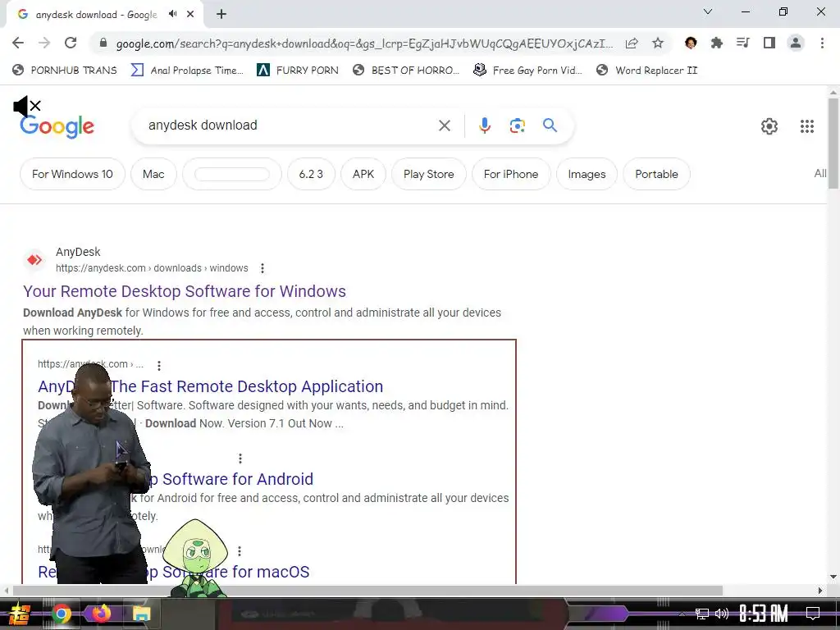This screenshot has width=840, height=630.
Task: Bookmark this page with the star
Action: (x=658, y=43)
